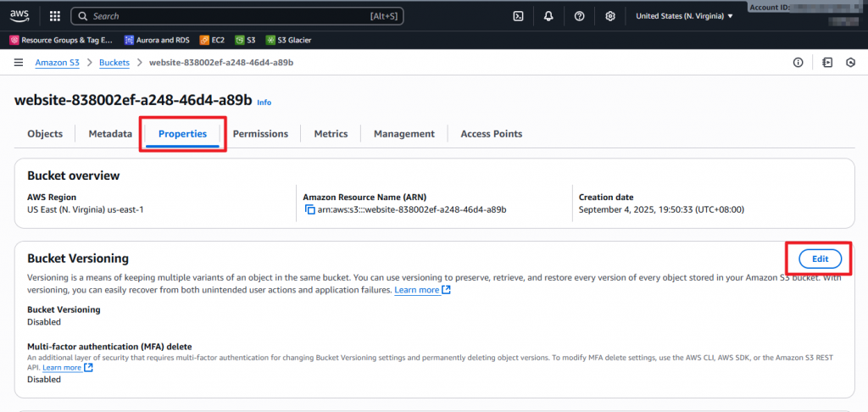Screen dimensions: 868x412
Task: Open the S3 Glacier shortcut
Action: [x=288, y=41]
